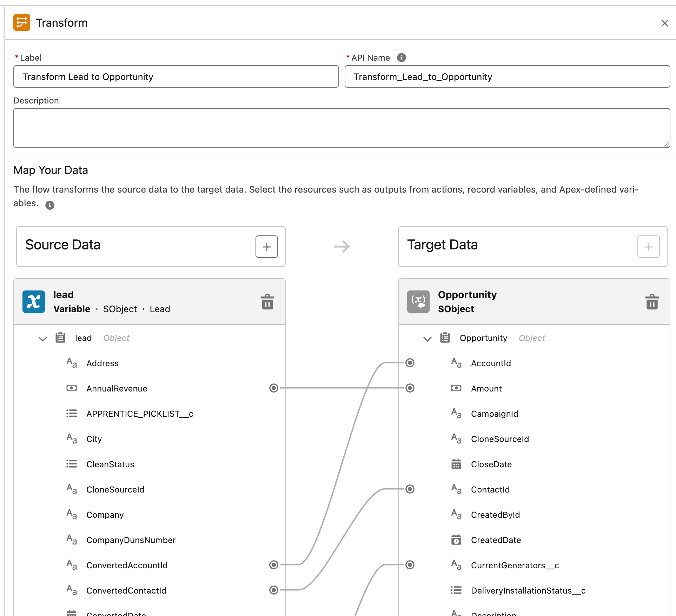This screenshot has height=616, width=676.
Task: Select the Company field in lead
Action: pyautogui.click(x=105, y=515)
